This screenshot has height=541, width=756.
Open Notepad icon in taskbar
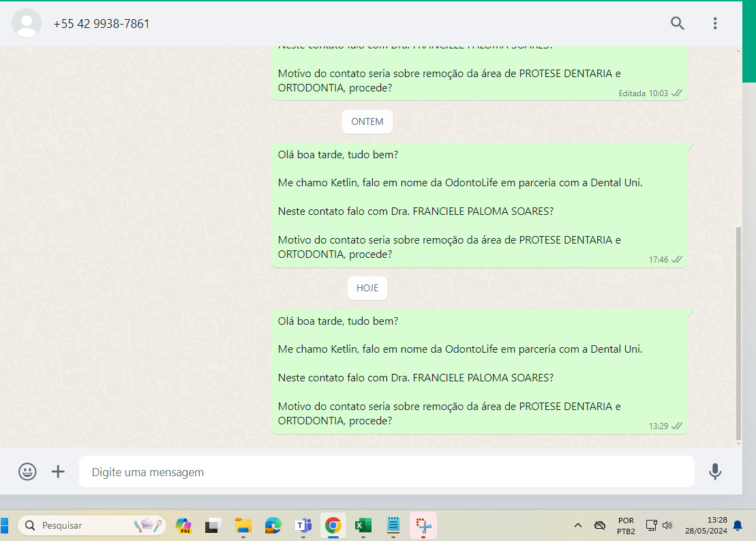tap(393, 525)
